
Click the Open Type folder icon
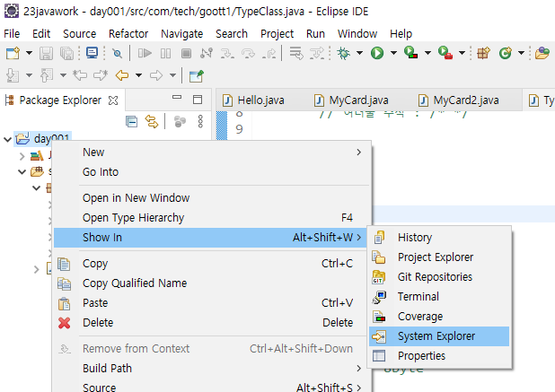tap(542, 54)
